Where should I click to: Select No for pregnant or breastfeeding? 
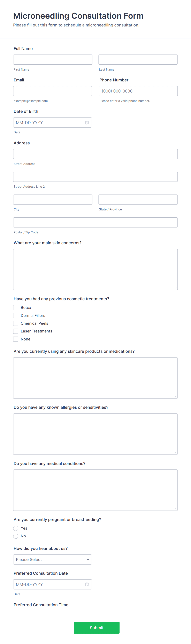point(16,536)
